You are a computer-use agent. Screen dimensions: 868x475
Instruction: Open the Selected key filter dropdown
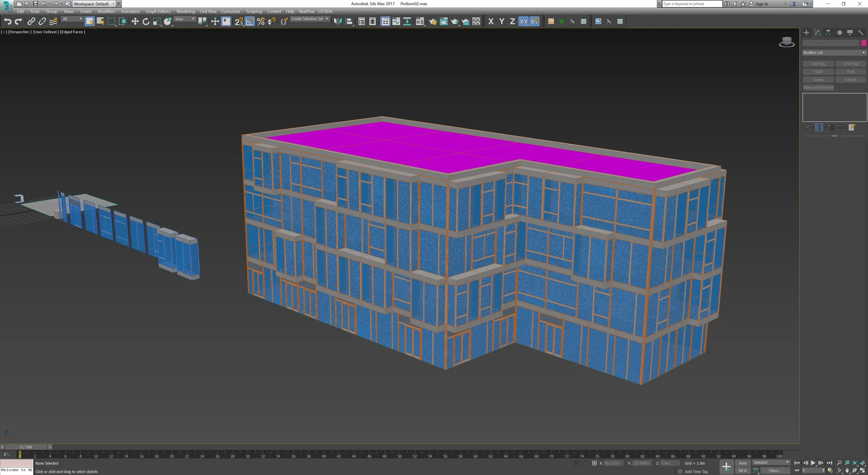(x=771, y=462)
